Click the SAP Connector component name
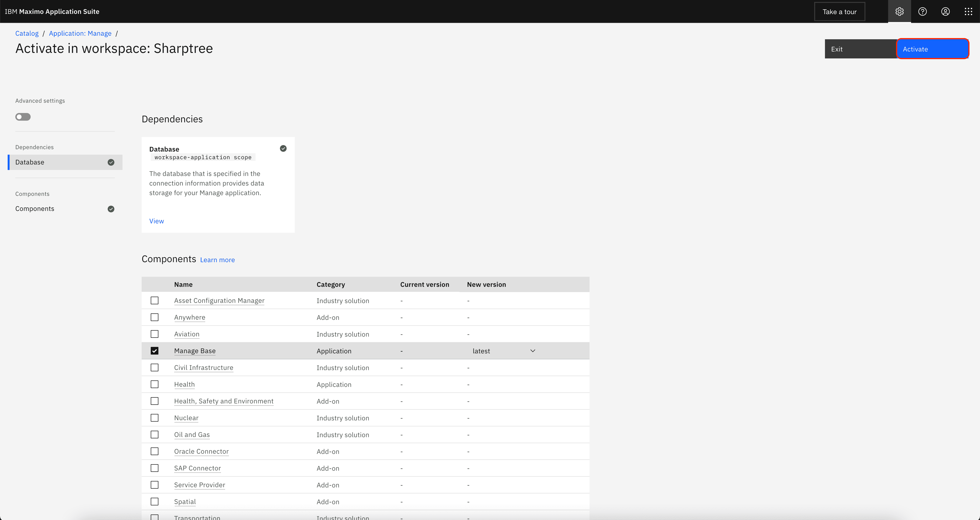 coord(197,468)
